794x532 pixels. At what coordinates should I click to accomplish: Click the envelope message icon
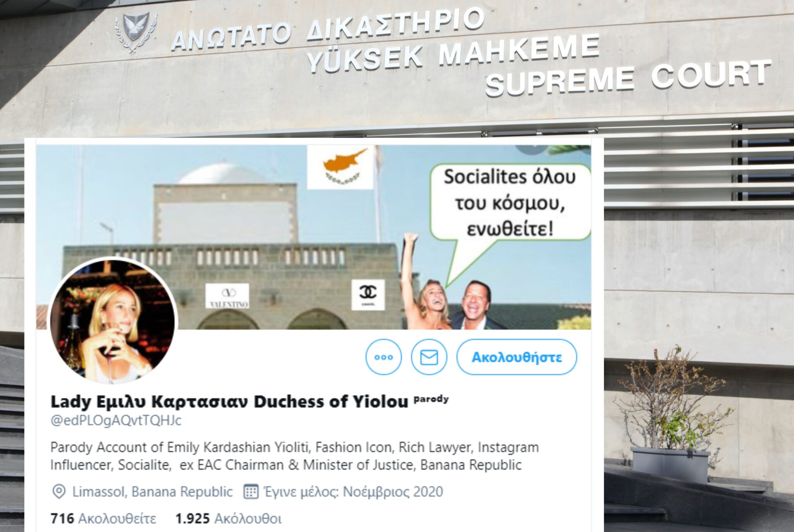pyautogui.click(x=429, y=357)
